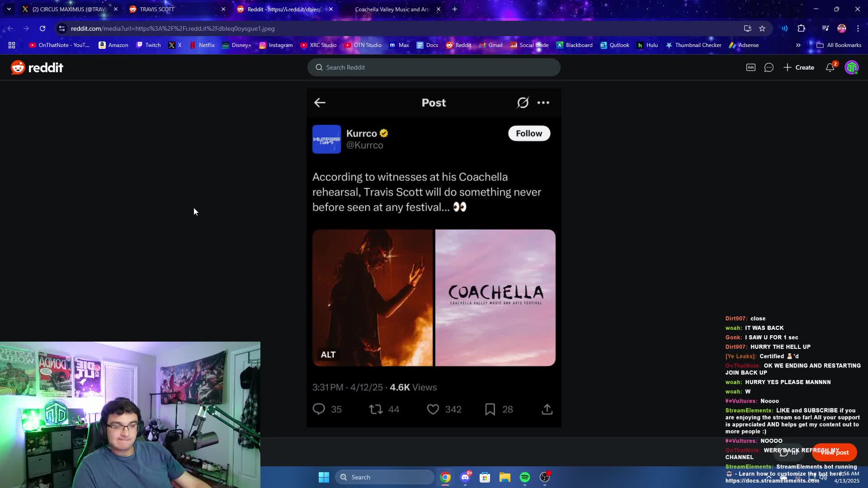The image size is (868, 488).
Task: Click the site information icon in address bar
Action: click(x=62, y=28)
